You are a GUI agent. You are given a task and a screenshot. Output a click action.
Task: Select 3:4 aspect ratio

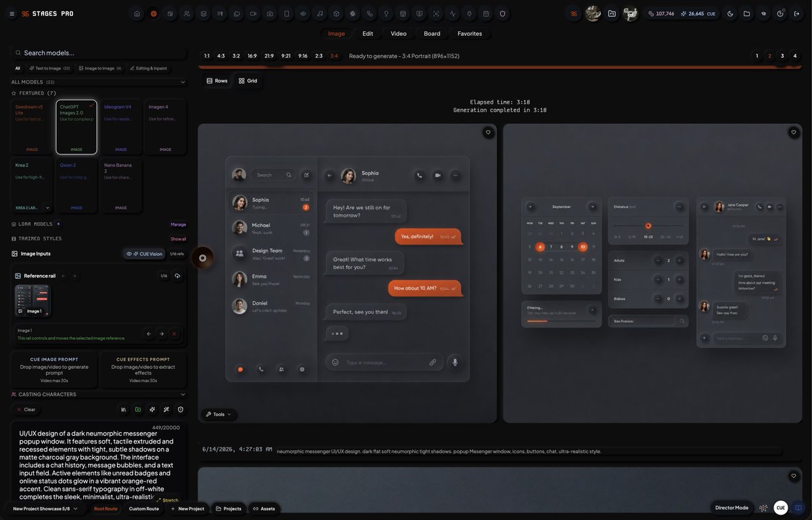334,56
